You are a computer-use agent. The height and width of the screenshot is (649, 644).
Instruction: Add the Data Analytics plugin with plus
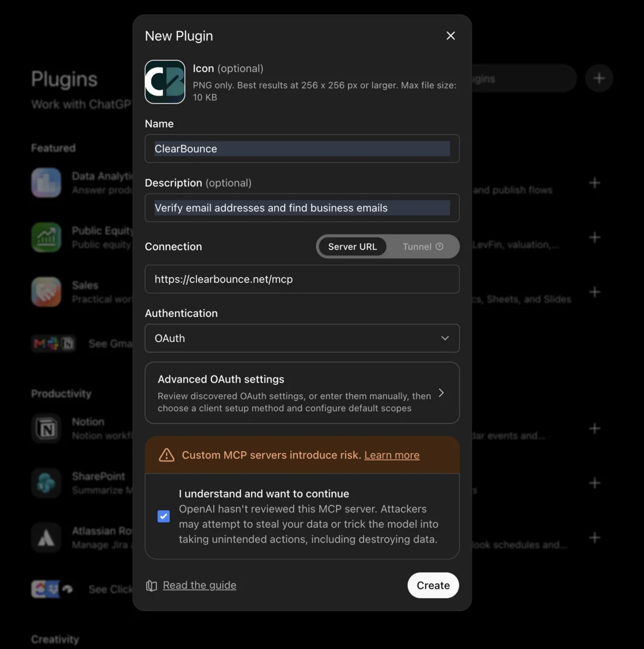tap(594, 183)
